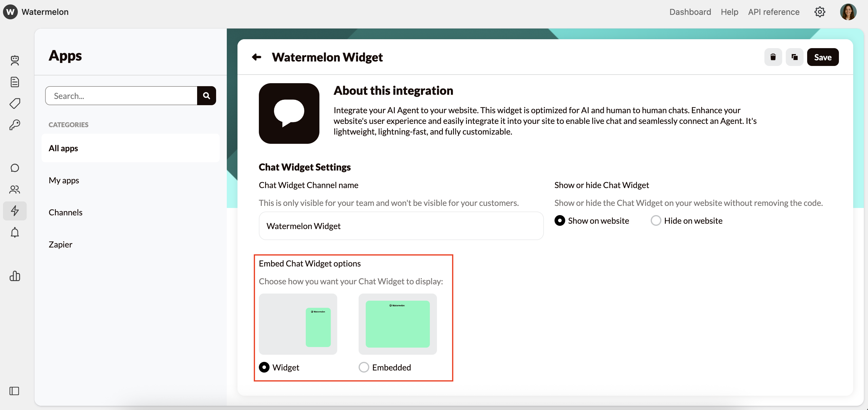
Task: Save the Watermelon Widget settings
Action: coord(823,57)
